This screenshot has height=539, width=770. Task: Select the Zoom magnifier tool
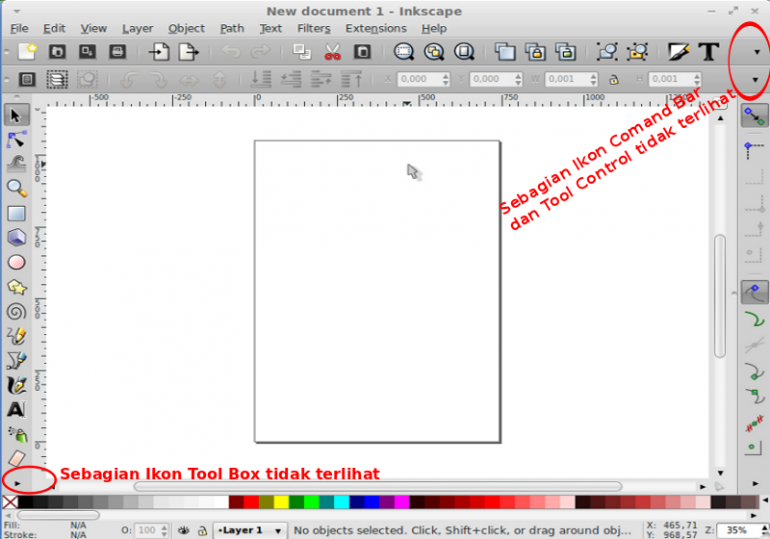point(16,188)
